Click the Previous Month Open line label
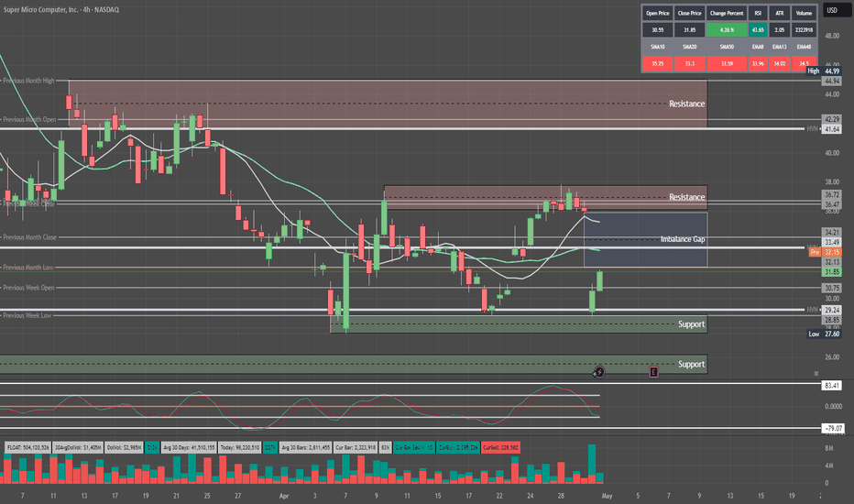The image size is (854, 504). pos(29,119)
